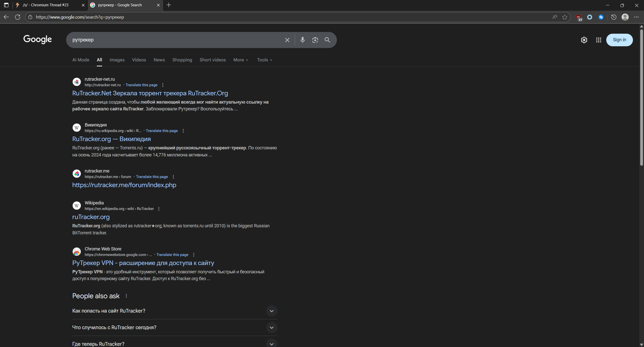Expand "Как попасть на сайт RuTracker?" question
The width and height of the screenshot is (644, 347).
(271, 311)
